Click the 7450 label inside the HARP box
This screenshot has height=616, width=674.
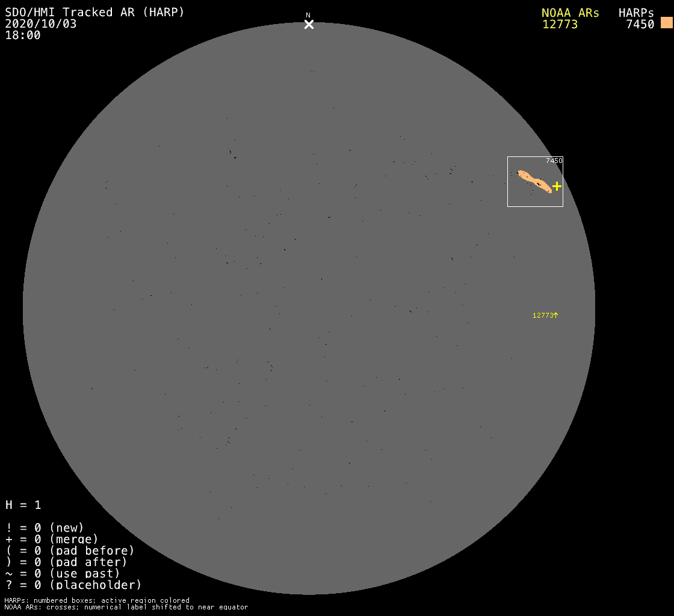[x=554, y=161]
